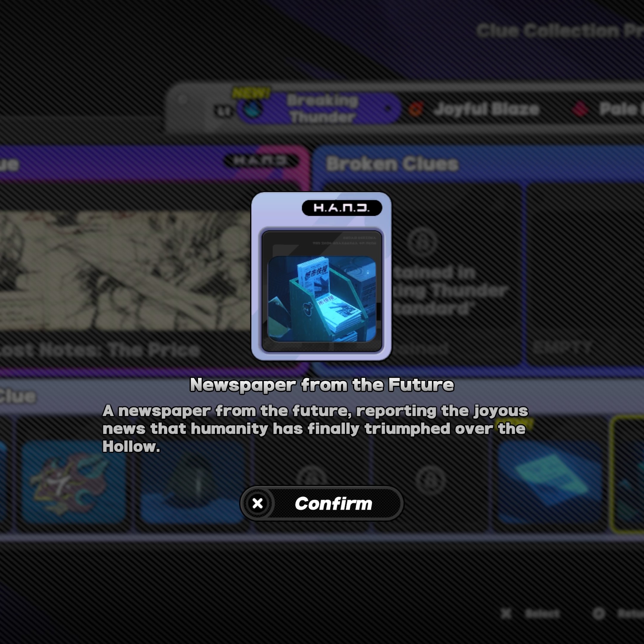
Task: Click the Confirm button
Action: tap(322, 503)
